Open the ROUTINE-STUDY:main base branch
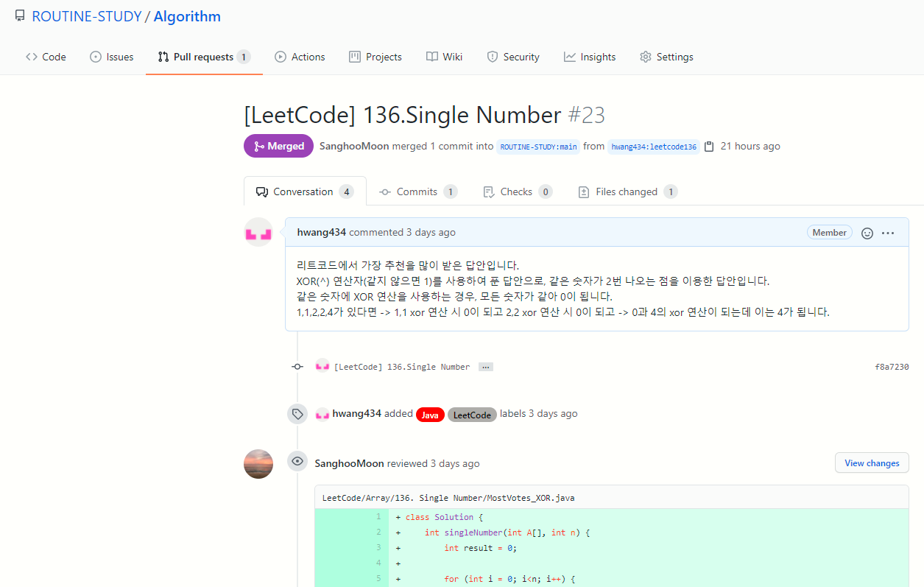 tap(538, 147)
